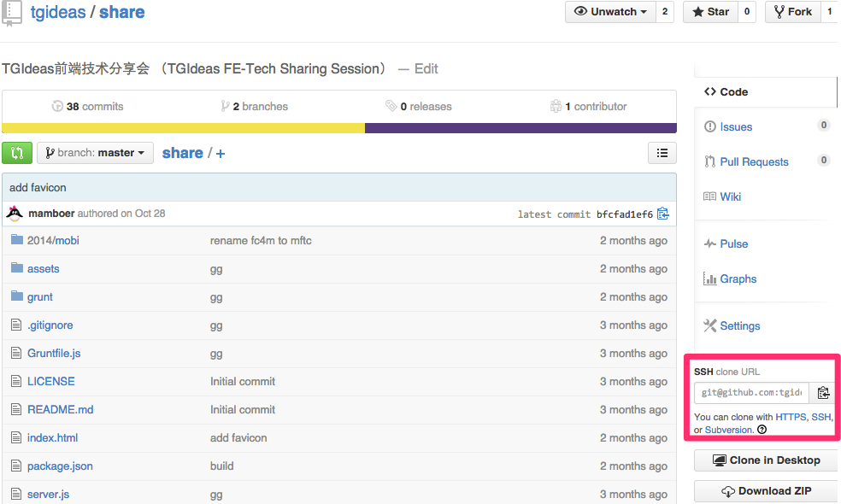Open the 'add favicon' commit title in header
The height and width of the screenshot is (504, 841).
pyautogui.click(x=38, y=188)
